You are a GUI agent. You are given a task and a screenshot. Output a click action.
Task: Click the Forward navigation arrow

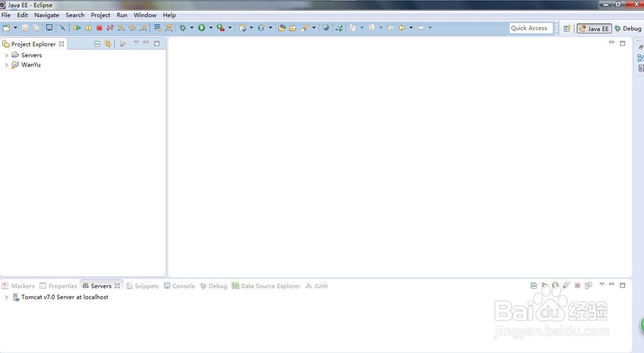pyautogui.click(x=421, y=28)
